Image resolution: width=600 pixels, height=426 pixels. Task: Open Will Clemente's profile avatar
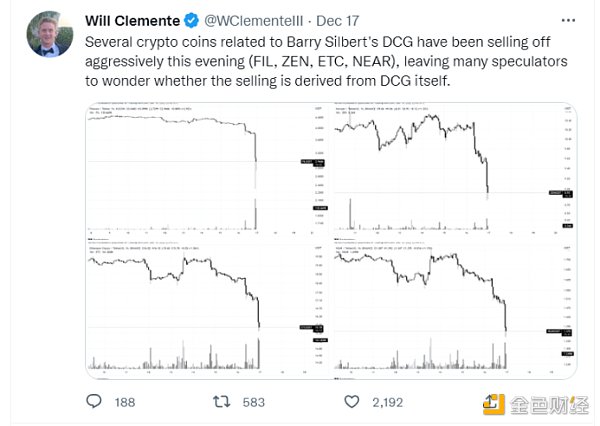tap(50, 34)
